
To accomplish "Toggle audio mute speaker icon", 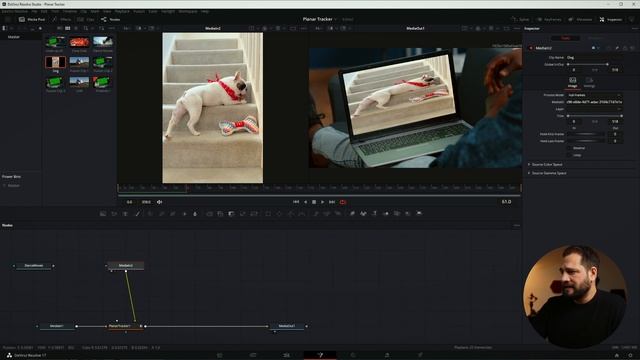I will (x=160, y=202).
